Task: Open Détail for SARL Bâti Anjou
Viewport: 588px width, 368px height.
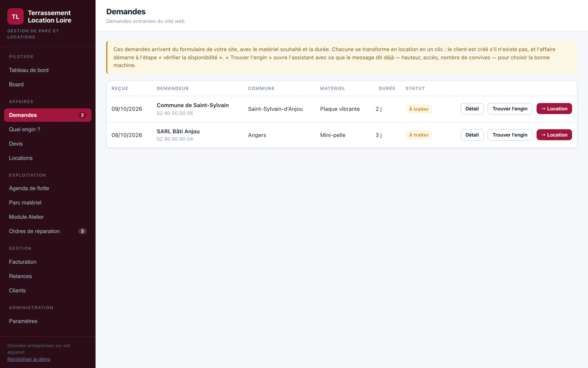Action: click(472, 135)
